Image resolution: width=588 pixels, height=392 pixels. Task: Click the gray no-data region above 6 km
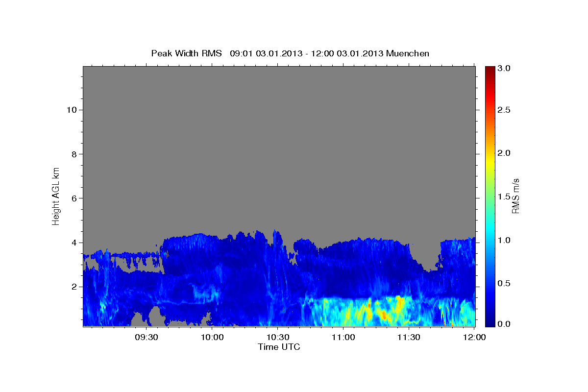tap(279, 132)
